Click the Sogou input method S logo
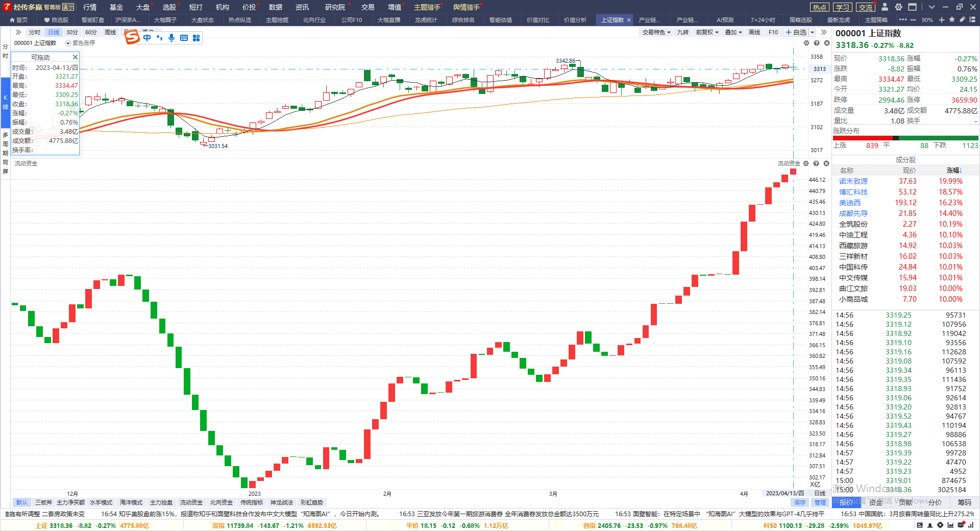The height and width of the screenshot is (531, 980). (132, 37)
